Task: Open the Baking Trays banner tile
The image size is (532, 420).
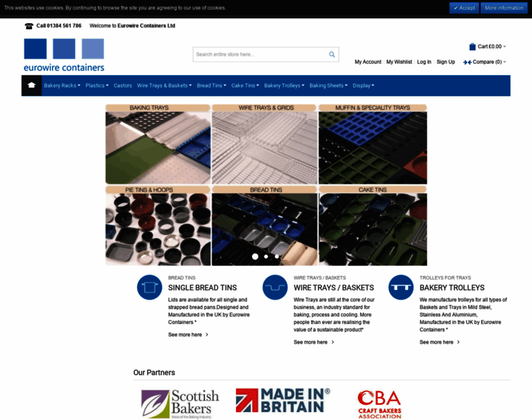Action: [157, 144]
